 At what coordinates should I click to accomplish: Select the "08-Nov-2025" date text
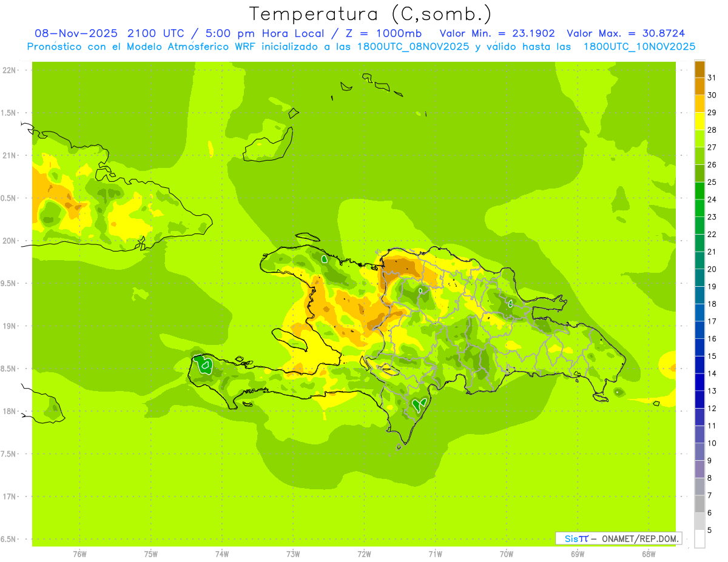(77, 33)
